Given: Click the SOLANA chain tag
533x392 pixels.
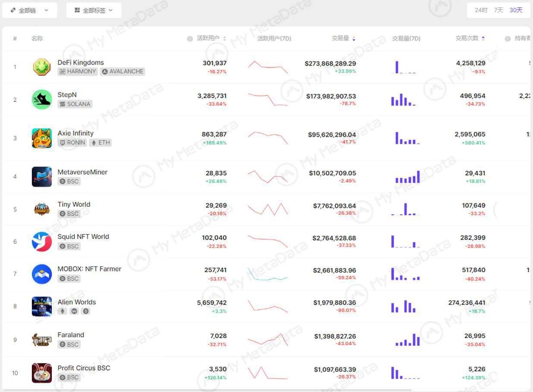Looking at the screenshot, I should tap(75, 104).
